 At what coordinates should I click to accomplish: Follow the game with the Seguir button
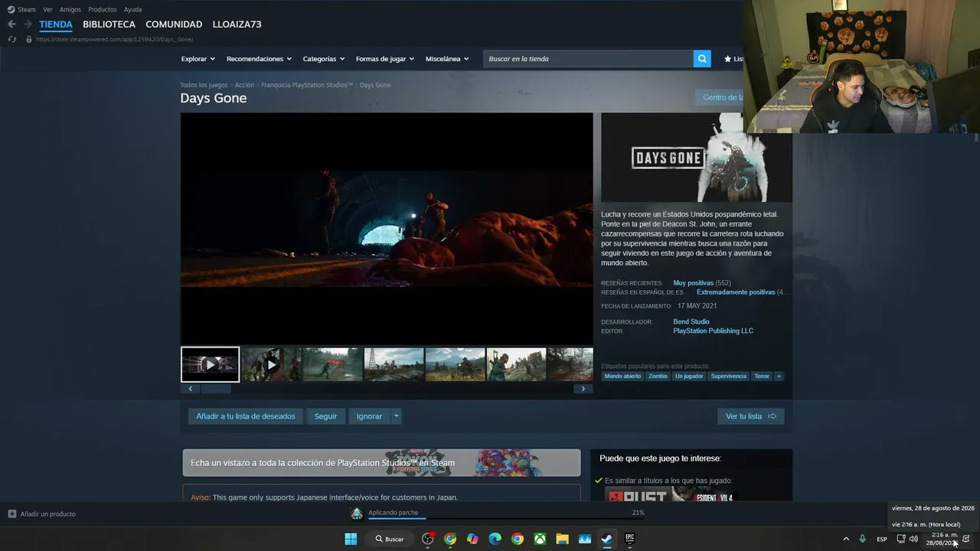coord(325,416)
